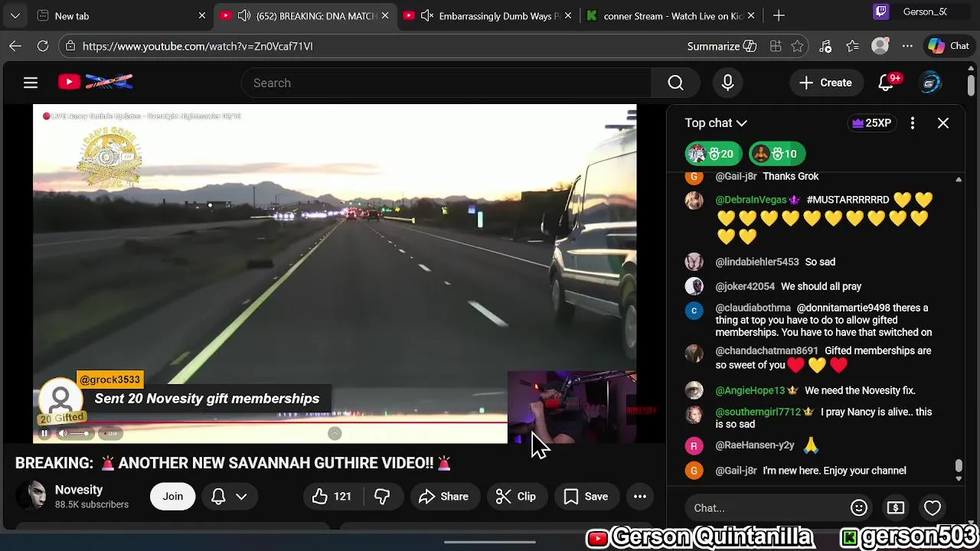Open browser favorites list icon
980x551 pixels.
[x=853, y=46]
